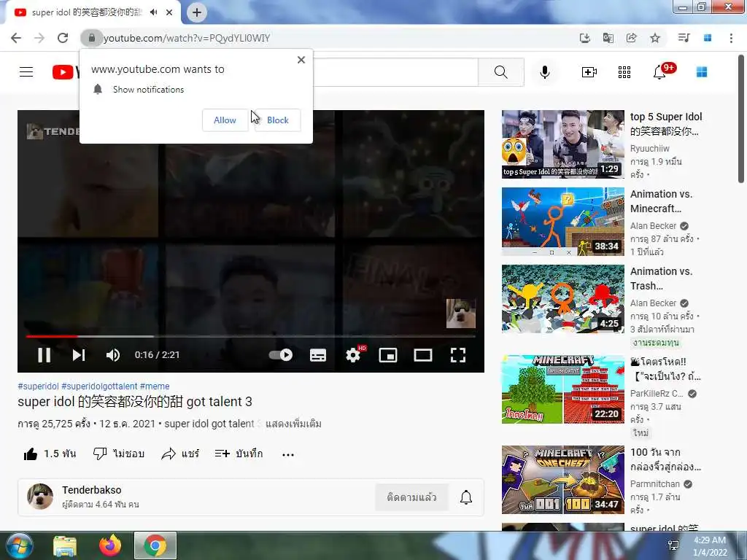
Task: Click the YouTube search field
Action: [x=395, y=72]
